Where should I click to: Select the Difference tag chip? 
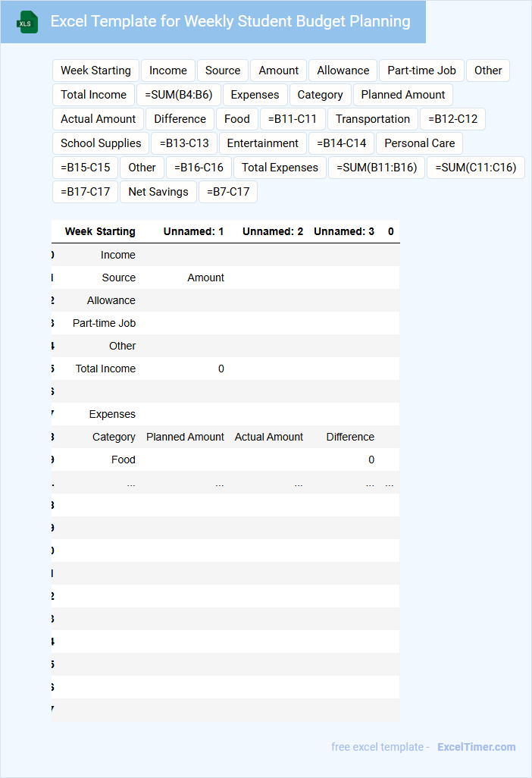(180, 119)
